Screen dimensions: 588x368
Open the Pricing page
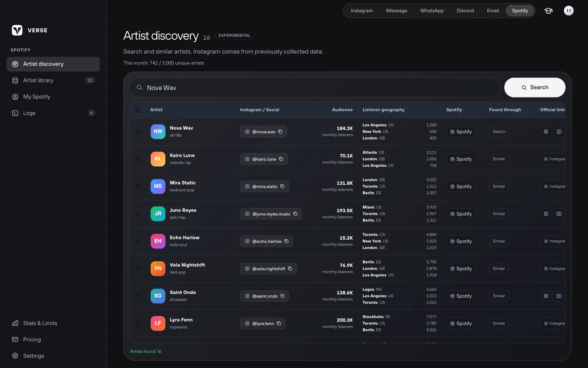pos(53,340)
